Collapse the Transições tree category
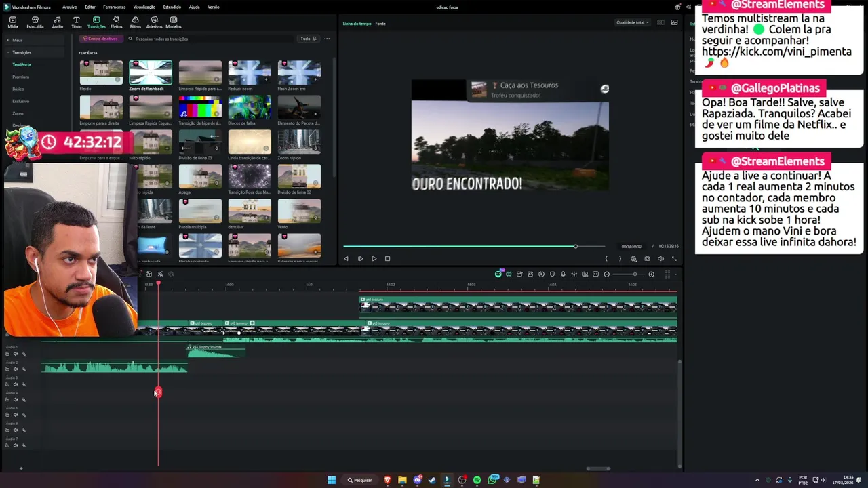The image size is (868, 488). [8, 52]
